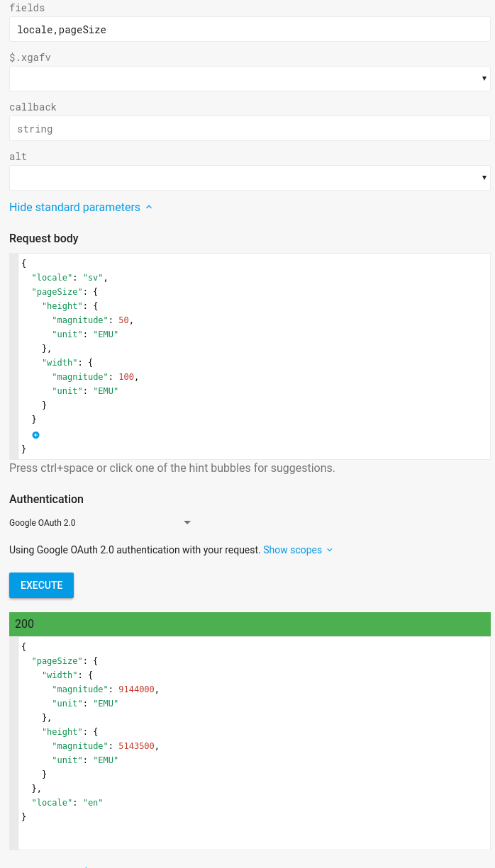Click the request width magnitude value 100
495x868 pixels.
[x=126, y=377]
